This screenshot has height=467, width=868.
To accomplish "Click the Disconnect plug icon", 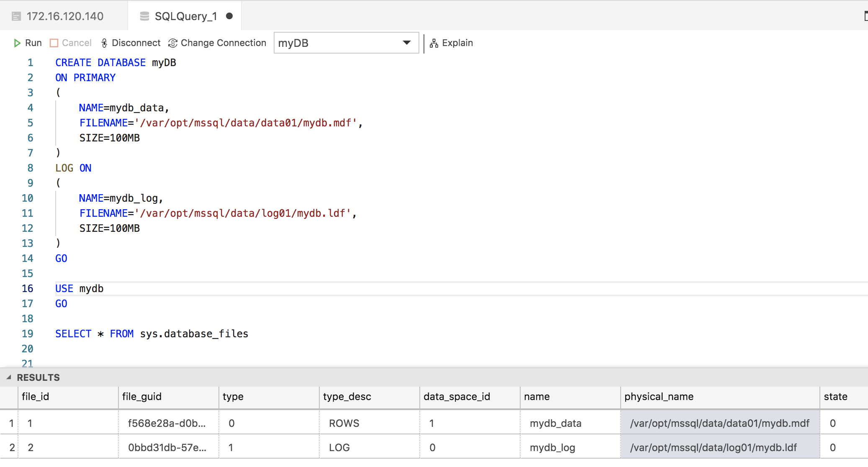I will coord(104,43).
